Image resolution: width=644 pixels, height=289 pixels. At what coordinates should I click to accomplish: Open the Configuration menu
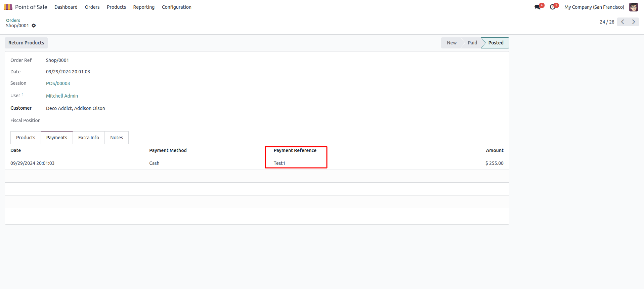177,7
